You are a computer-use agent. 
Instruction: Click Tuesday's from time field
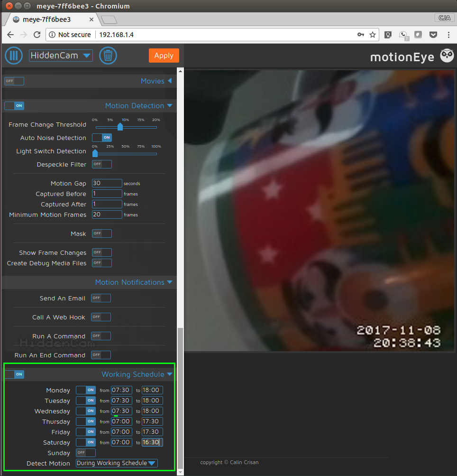click(121, 401)
